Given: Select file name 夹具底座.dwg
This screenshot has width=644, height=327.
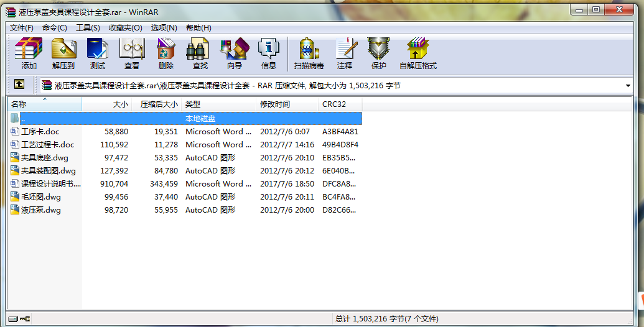Looking at the screenshot, I should (x=45, y=158).
